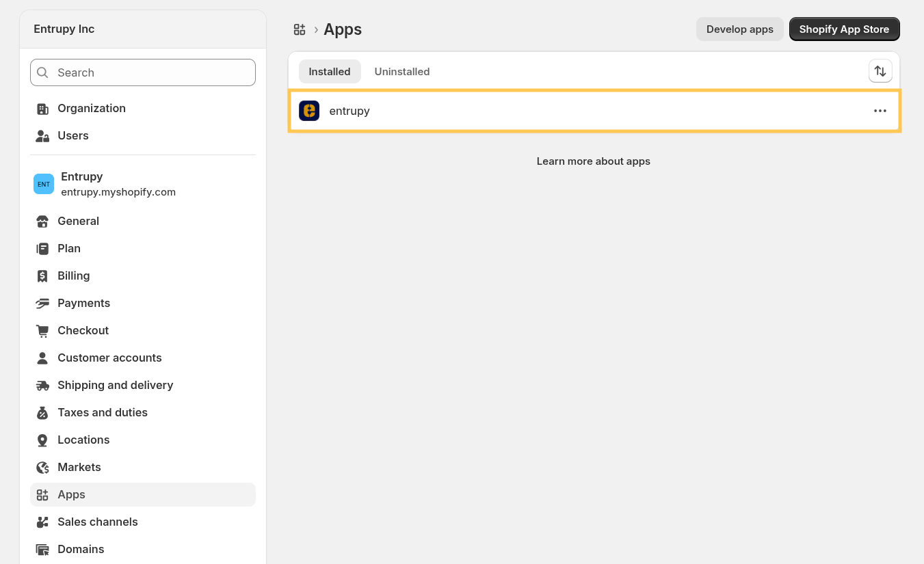Open the entrupy app row
Screen dimensions: 924x564
coord(594,111)
